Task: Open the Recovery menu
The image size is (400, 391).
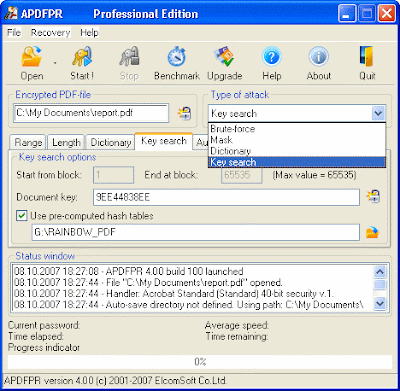Action: [50, 33]
